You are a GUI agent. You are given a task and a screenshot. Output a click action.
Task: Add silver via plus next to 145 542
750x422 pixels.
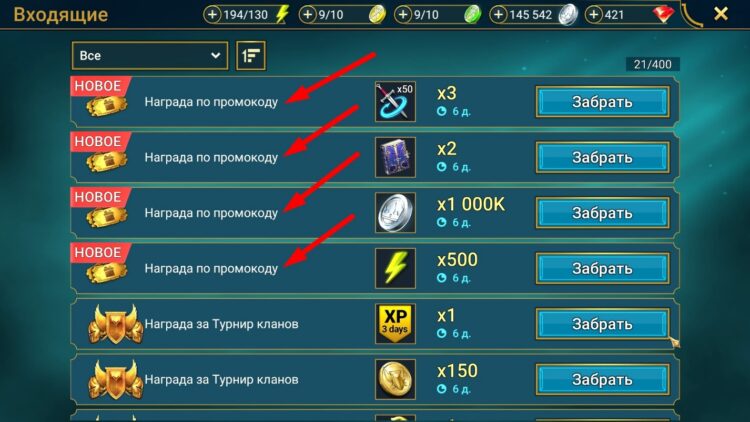(x=498, y=15)
